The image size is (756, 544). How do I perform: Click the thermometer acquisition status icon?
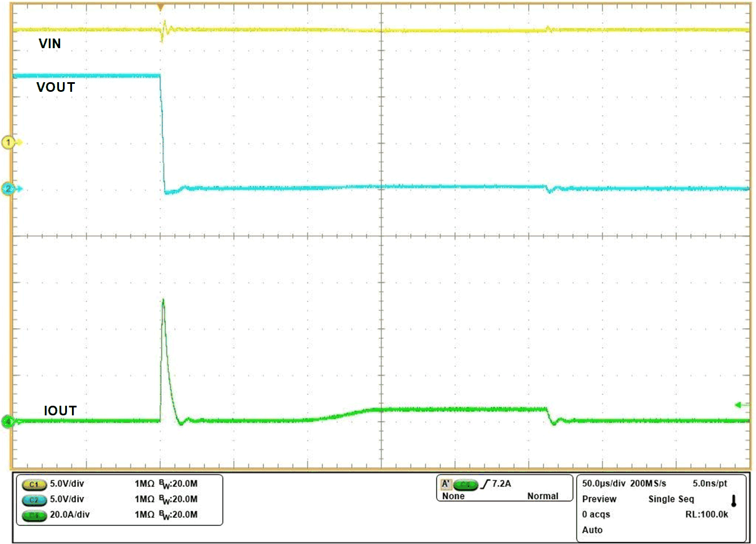coord(734,501)
